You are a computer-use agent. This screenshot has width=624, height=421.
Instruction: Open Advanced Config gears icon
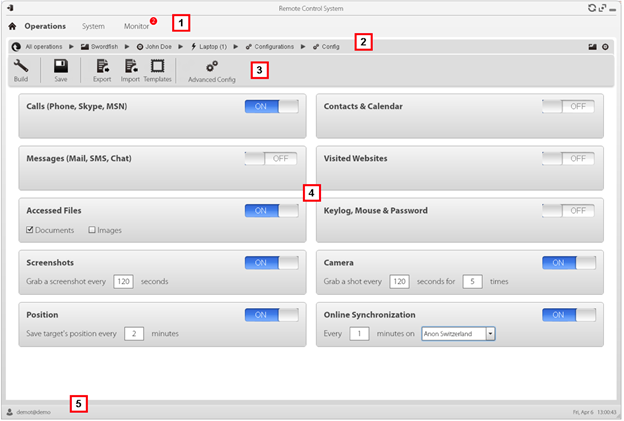(211, 66)
